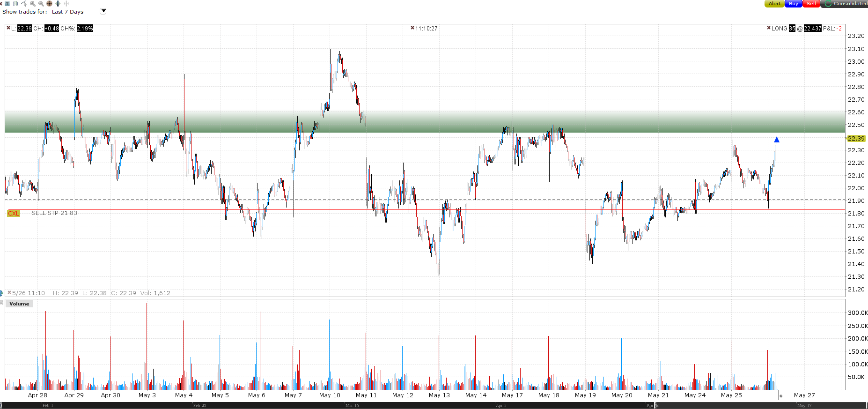Click the SELL STP 21.83 order label
Screen dimensions: 868x409
tap(54, 213)
